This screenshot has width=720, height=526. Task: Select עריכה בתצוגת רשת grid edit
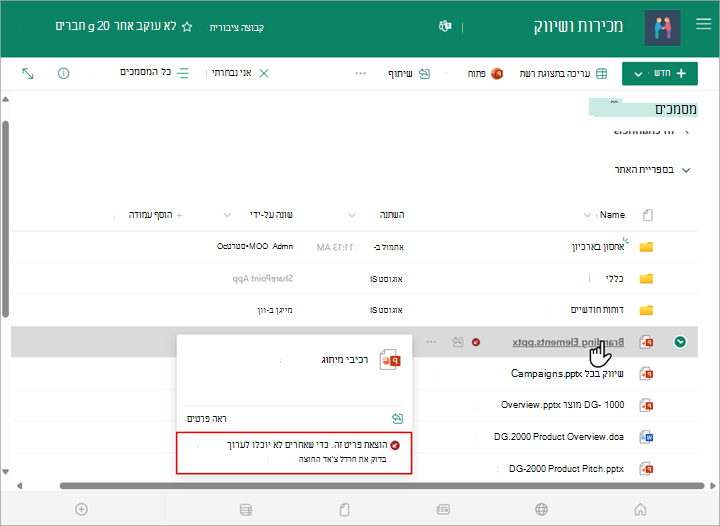tap(563, 73)
